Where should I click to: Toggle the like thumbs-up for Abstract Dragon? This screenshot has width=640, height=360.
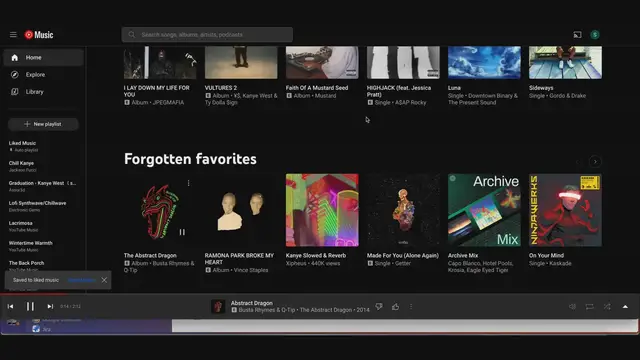396,307
